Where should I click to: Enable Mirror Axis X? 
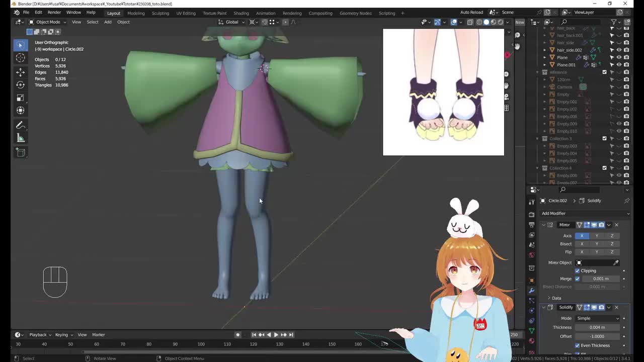tap(582, 236)
